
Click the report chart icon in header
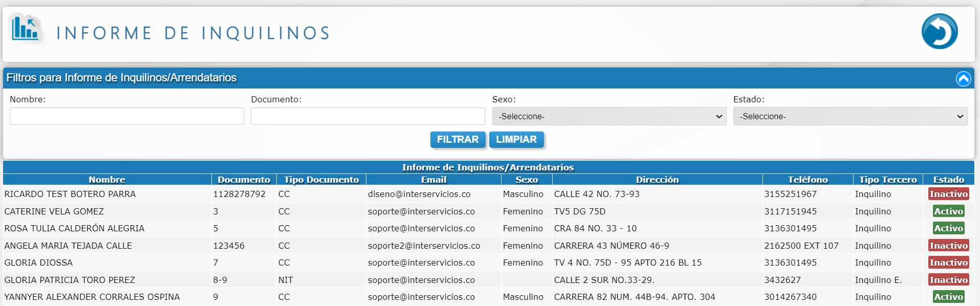tap(26, 29)
